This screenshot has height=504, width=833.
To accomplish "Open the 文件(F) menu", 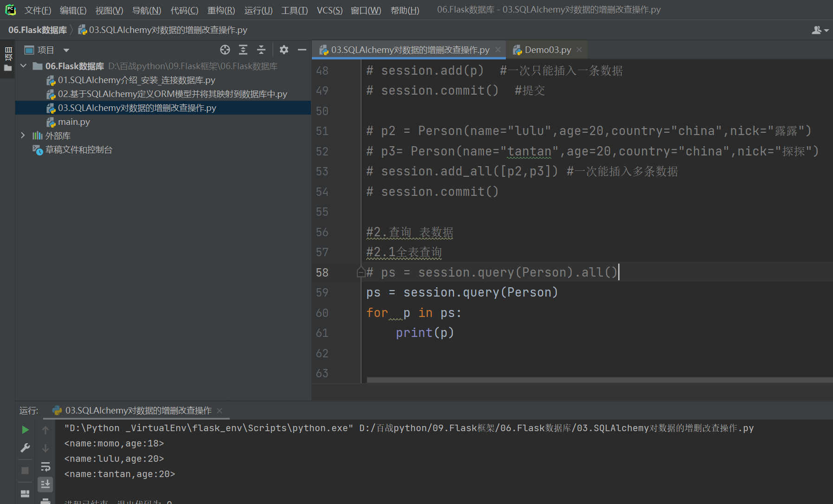I will pyautogui.click(x=38, y=10).
